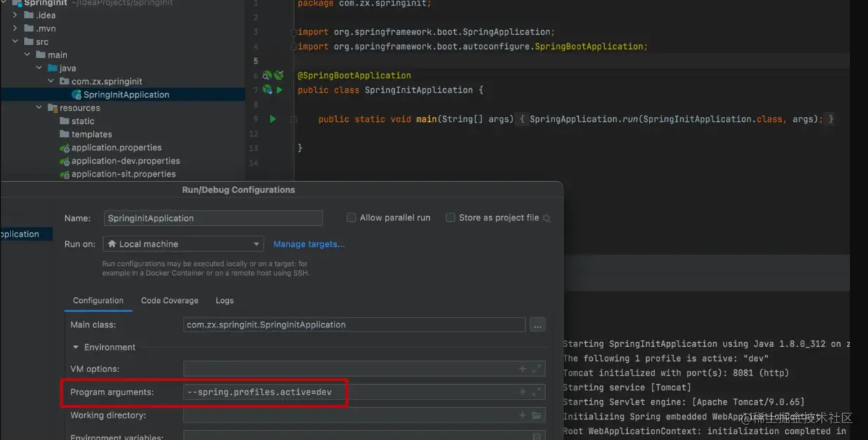
Task: Click the application-dev.properties file icon
Action: tap(64, 162)
